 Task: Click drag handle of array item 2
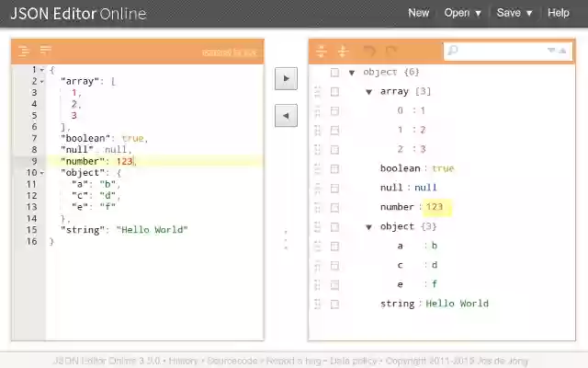[318, 149]
